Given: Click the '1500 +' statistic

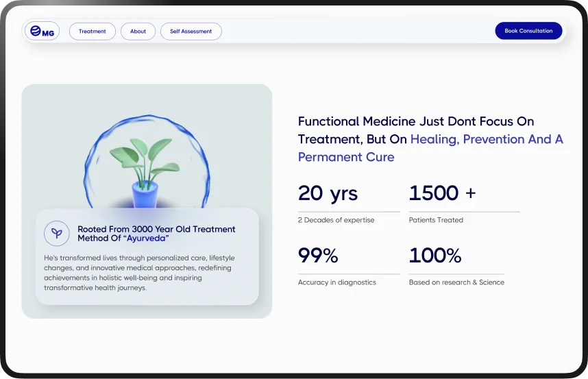Looking at the screenshot, I should click(x=443, y=193).
